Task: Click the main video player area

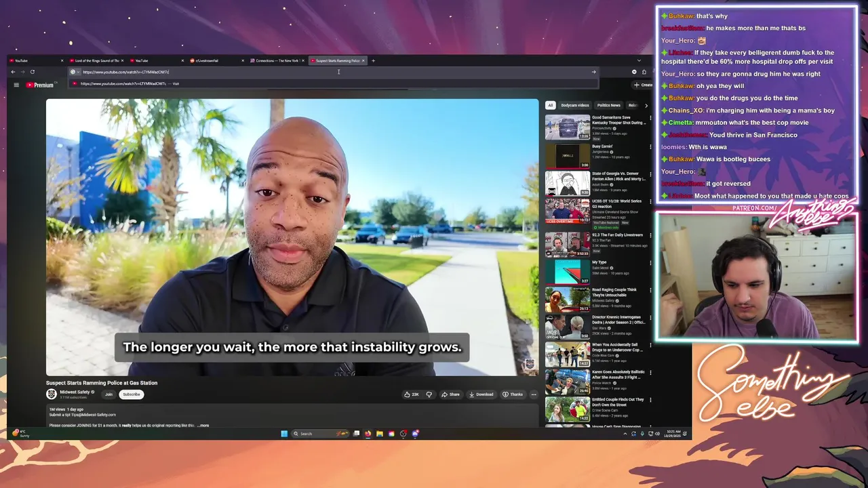Action: coord(292,237)
